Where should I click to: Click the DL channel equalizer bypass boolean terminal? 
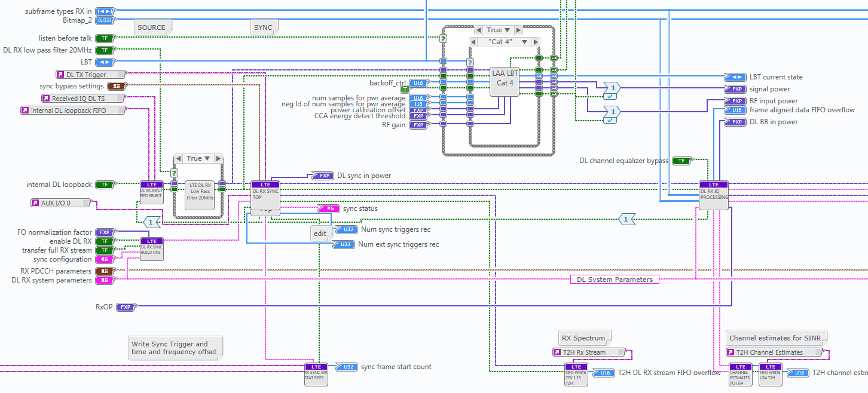[x=681, y=161]
